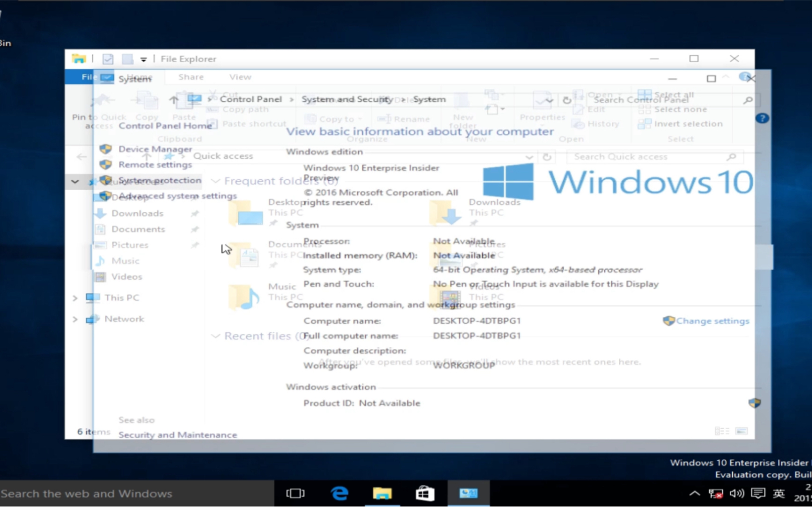
Task: Expand This PC in the navigation pane
Action: [74, 297]
